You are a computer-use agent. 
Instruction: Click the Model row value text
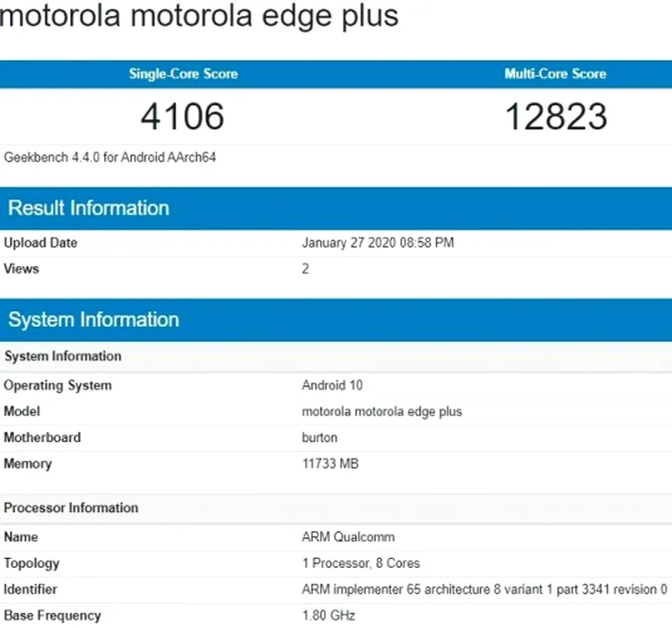click(382, 412)
